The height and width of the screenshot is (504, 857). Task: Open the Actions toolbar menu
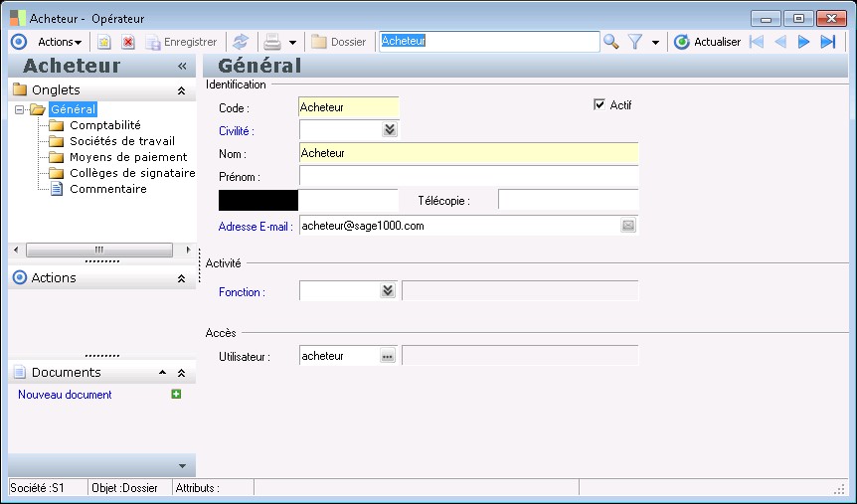pyautogui.click(x=60, y=42)
